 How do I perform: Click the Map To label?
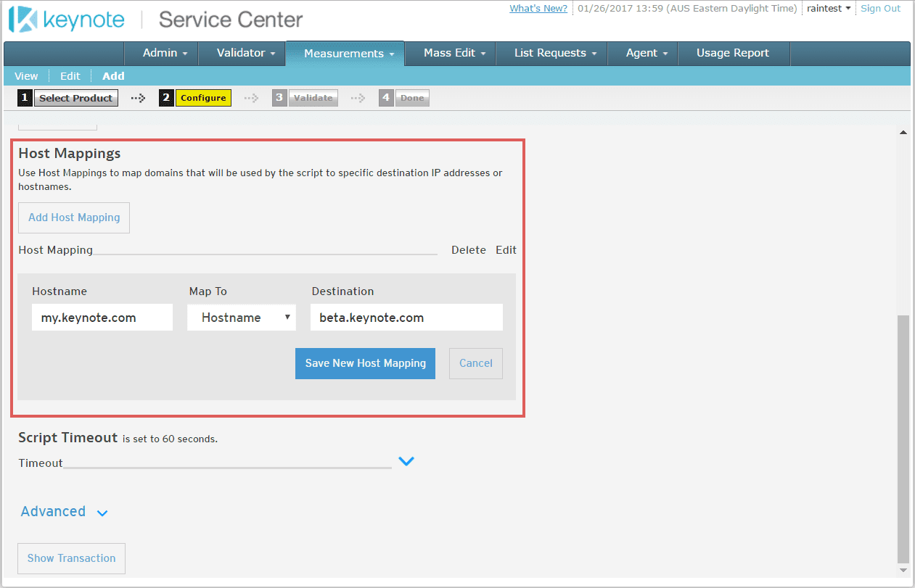pyautogui.click(x=208, y=291)
